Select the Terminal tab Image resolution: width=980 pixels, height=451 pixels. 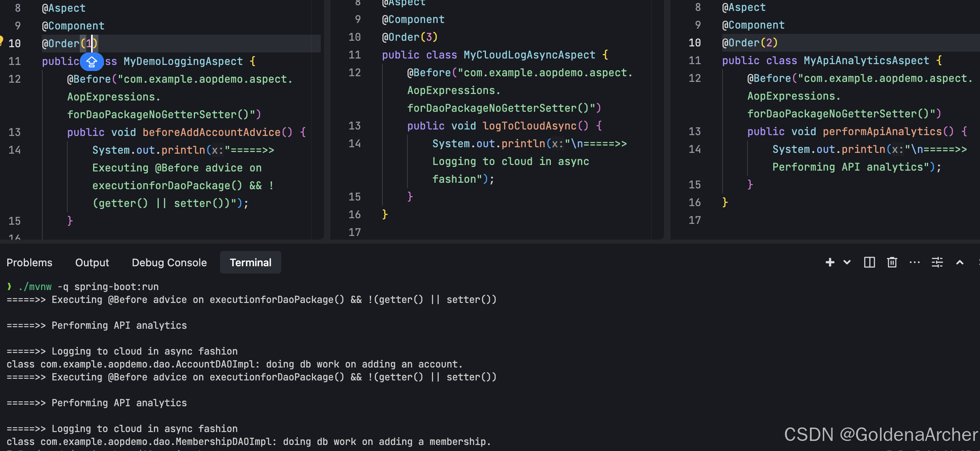pos(250,263)
